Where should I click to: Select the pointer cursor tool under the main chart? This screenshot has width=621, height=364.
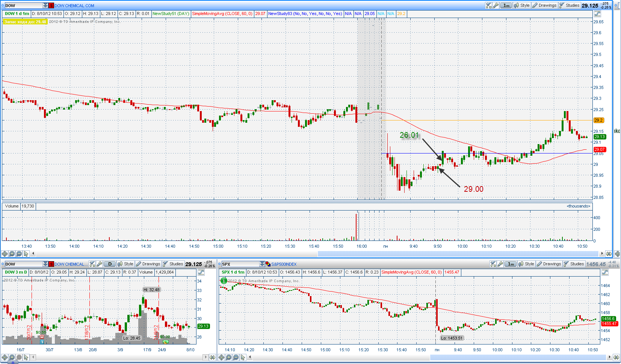[x=26, y=254]
